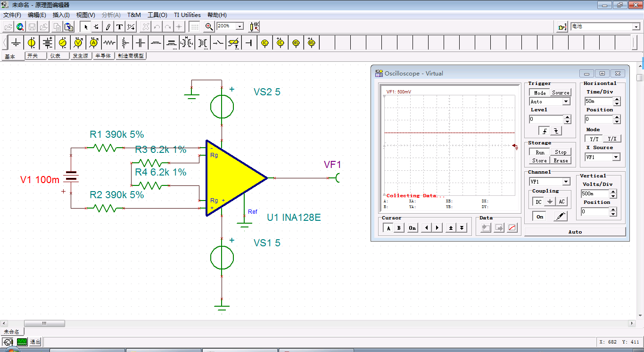Switch to the 制造商模型 tab

coord(131,56)
